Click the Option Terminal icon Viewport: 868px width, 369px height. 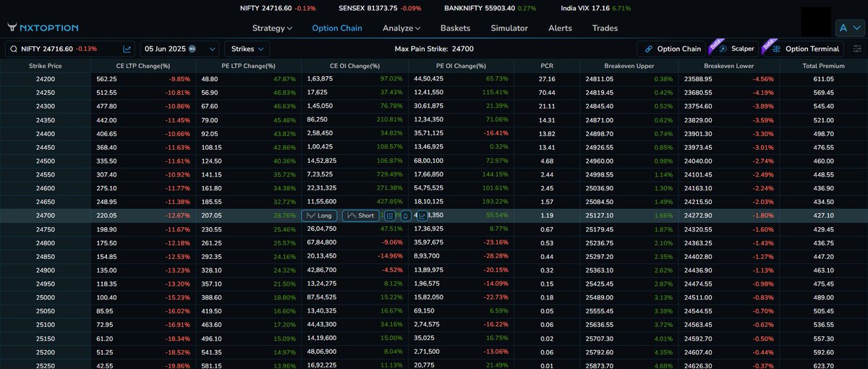tap(776, 49)
